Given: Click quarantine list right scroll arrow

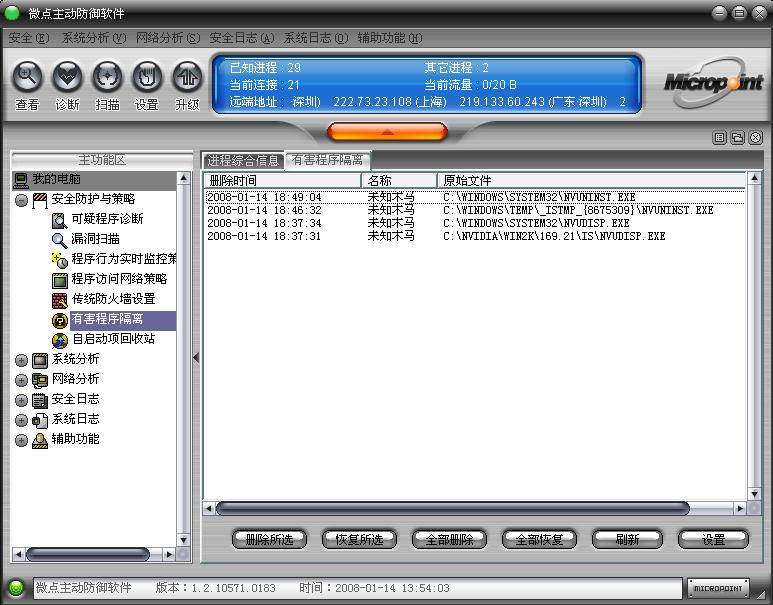Looking at the screenshot, I should pos(739,508).
